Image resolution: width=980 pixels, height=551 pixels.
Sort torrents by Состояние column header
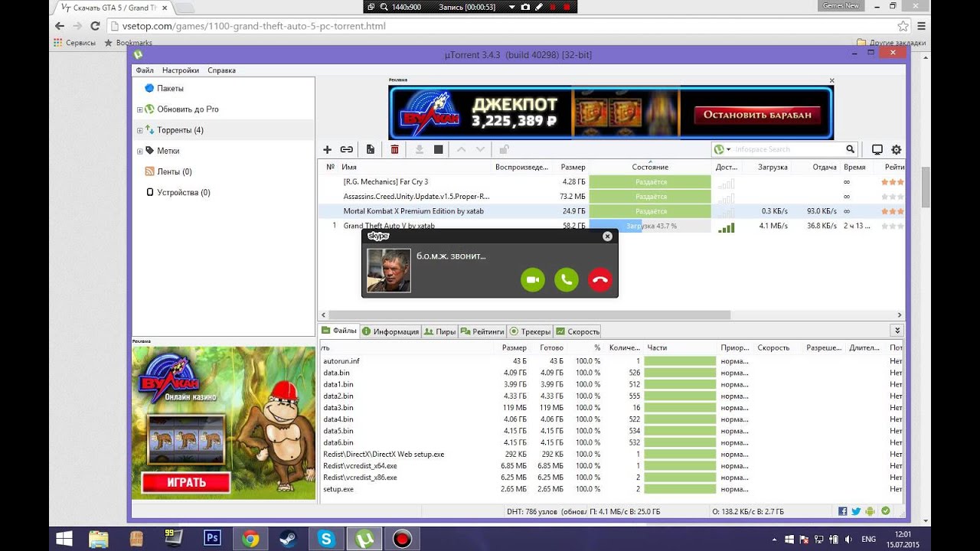tap(650, 167)
